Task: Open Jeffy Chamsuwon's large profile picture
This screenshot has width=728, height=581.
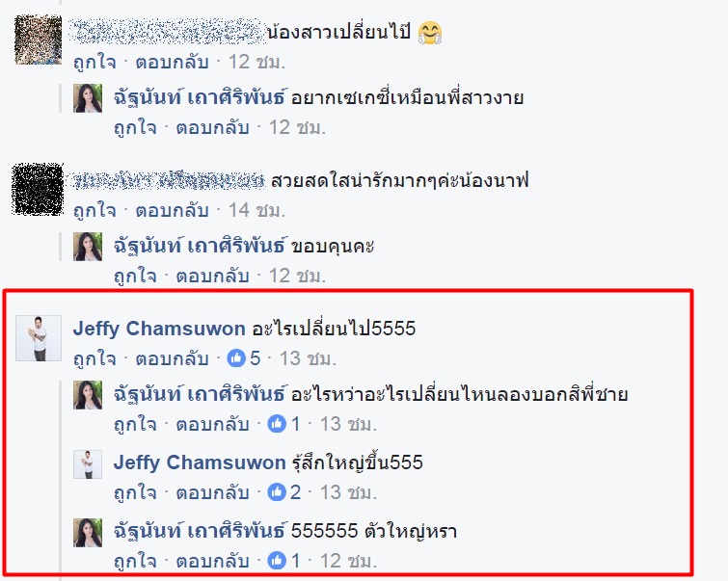Action: pyautogui.click(x=39, y=338)
